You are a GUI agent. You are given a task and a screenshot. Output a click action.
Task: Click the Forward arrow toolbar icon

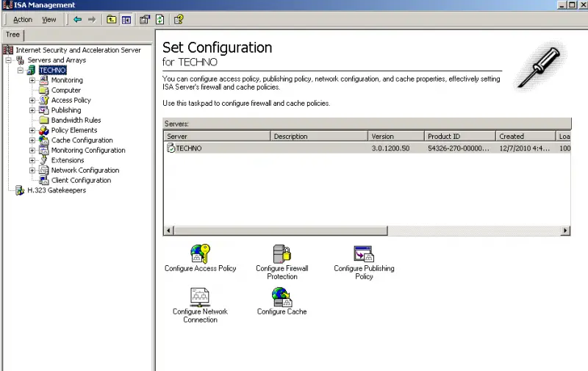coord(92,20)
